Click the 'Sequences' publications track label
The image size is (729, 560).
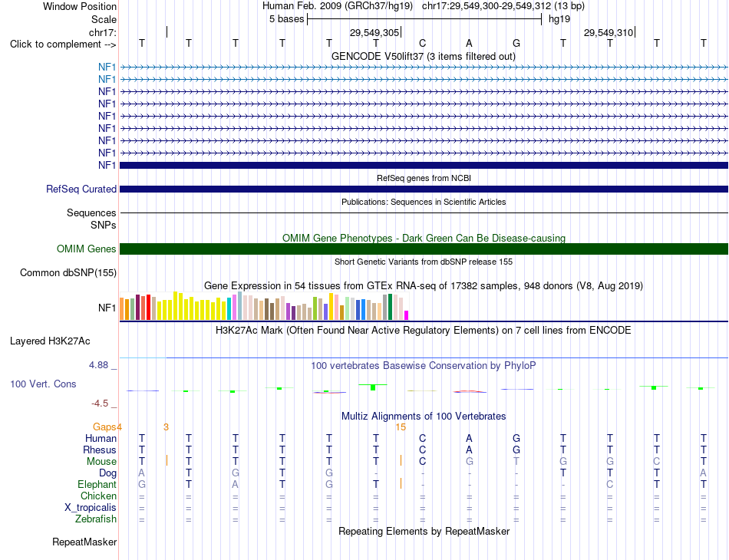[x=91, y=212]
